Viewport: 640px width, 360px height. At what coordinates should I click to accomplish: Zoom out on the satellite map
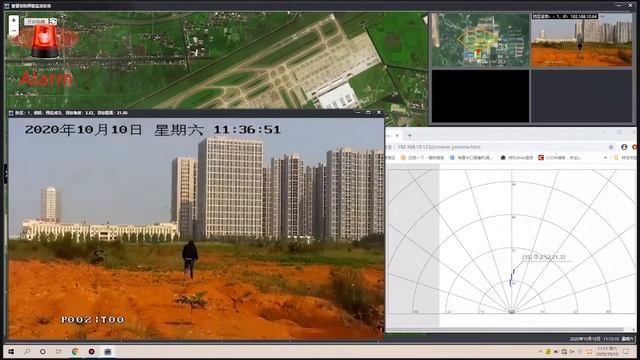(x=13, y=31)
